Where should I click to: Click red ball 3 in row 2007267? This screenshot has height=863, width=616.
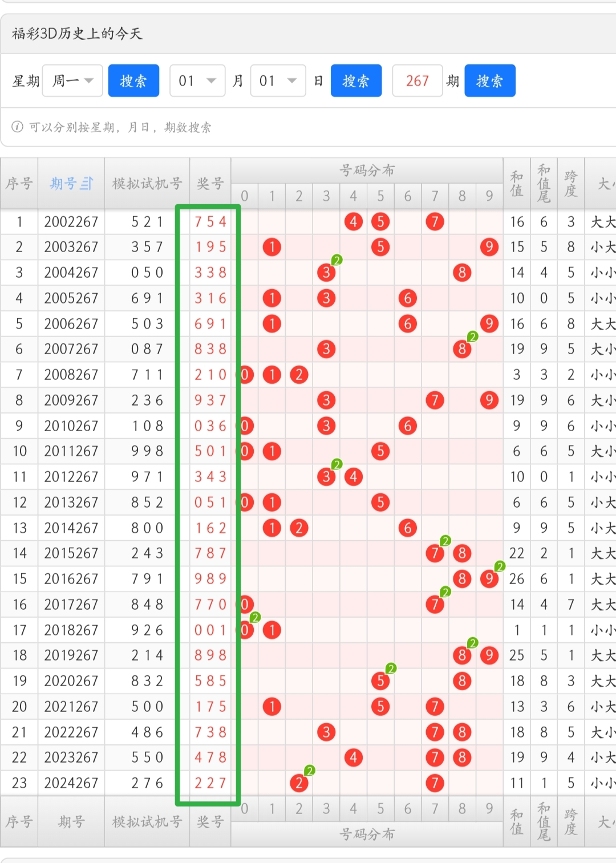[x=326, y=349]
